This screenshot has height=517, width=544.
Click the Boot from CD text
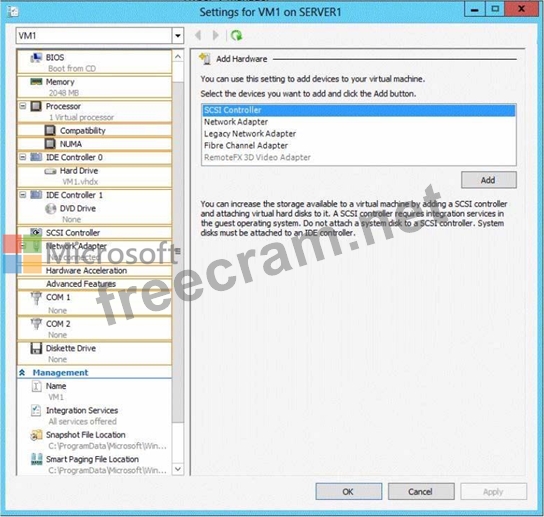point(72,68)
